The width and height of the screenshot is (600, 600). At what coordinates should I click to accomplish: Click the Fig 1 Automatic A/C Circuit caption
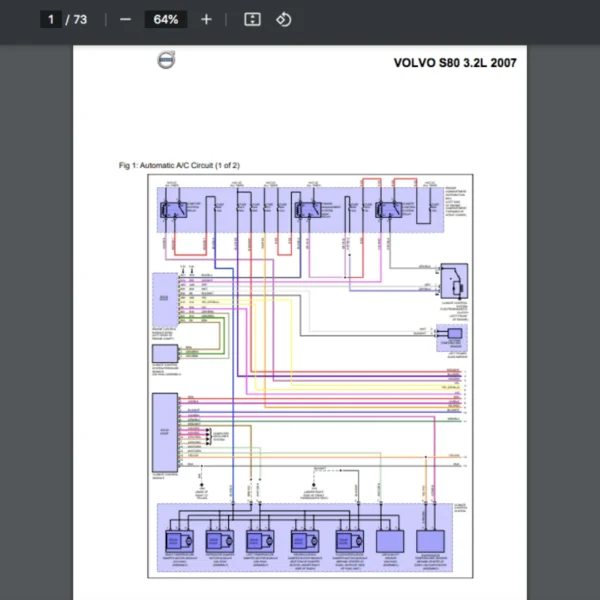[179, 165]
